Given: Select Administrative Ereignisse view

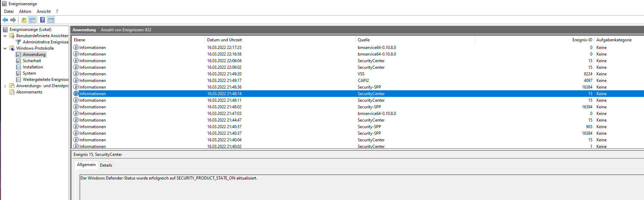Looking at the screenshot, I should (x=45, y=42).
